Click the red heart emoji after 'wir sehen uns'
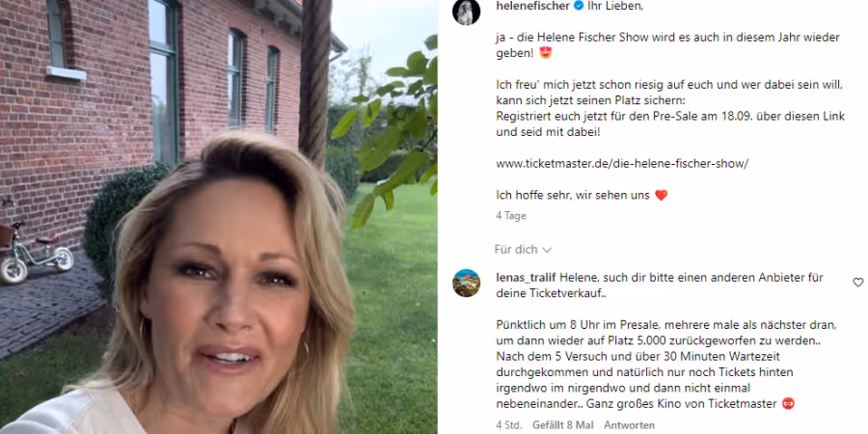Image resolution: width=868 pixels, height=434 pixels. pos(661,195)
